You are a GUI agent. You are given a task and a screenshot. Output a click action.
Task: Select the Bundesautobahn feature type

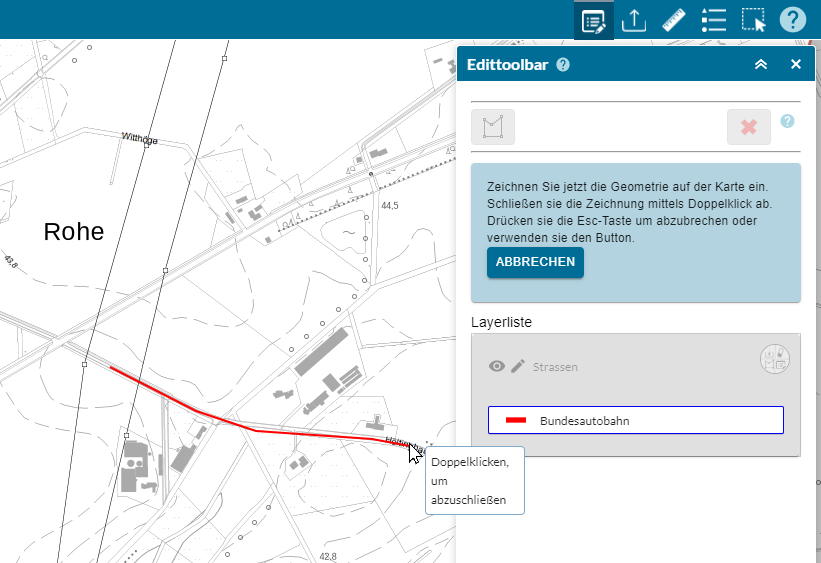click(x=635, y=420)
